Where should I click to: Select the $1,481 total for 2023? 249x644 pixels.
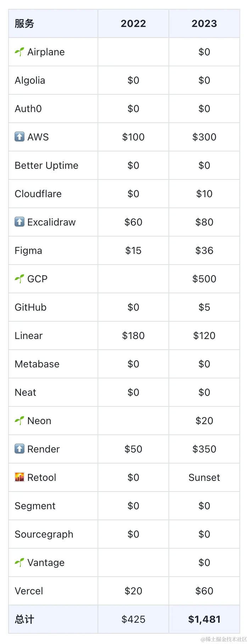click(x=204, y=619)
